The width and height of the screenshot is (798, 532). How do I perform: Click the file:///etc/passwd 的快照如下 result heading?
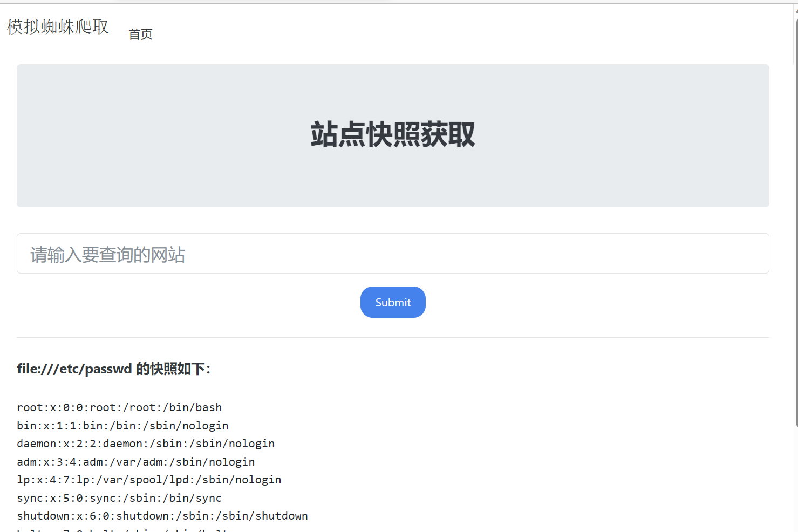point(113,369)
